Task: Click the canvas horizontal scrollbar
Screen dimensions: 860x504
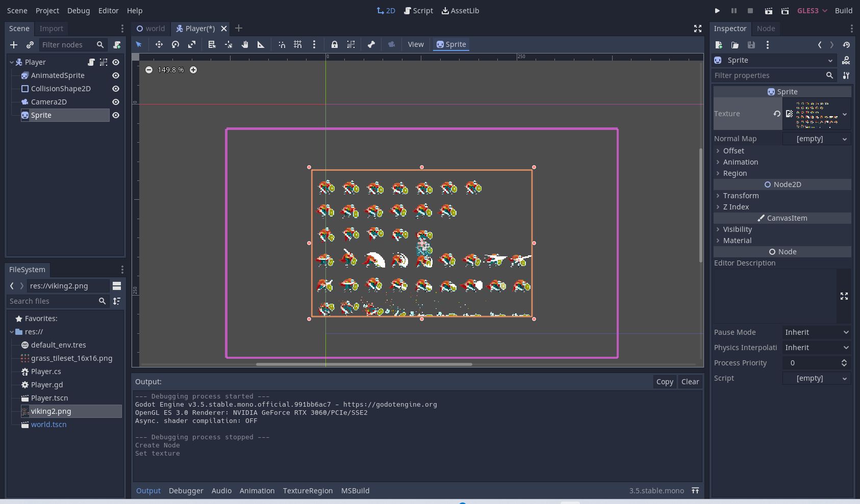Action: [364, 364]
